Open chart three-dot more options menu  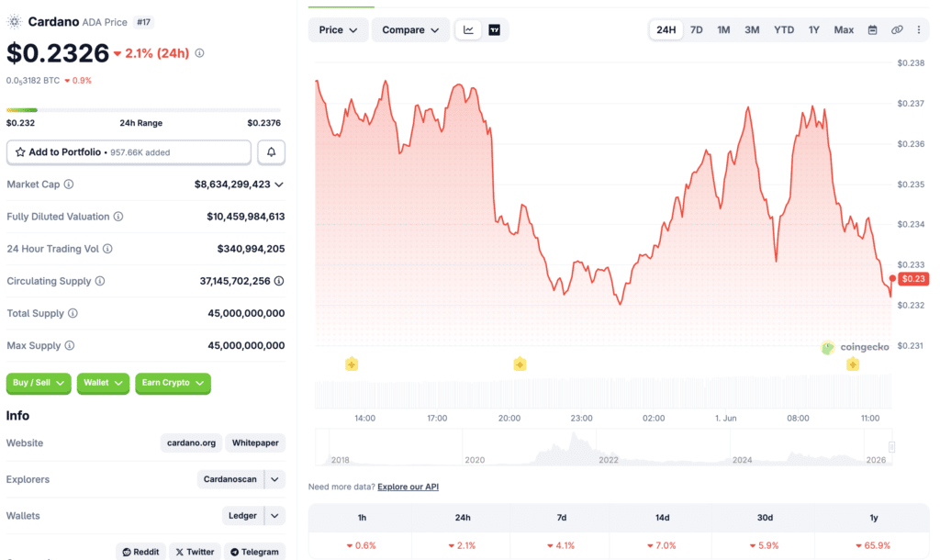click(x=918, y=30)
